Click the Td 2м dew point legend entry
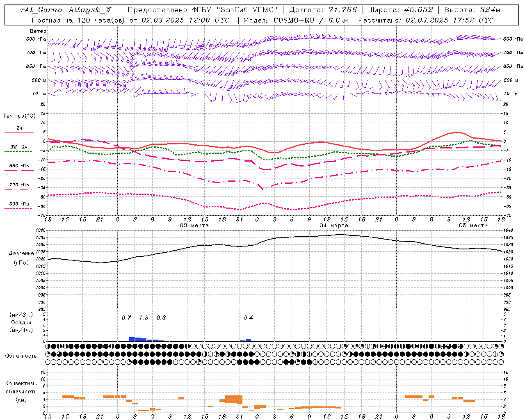The width and height of the screenshot is (525, 420). pos(19,147)
